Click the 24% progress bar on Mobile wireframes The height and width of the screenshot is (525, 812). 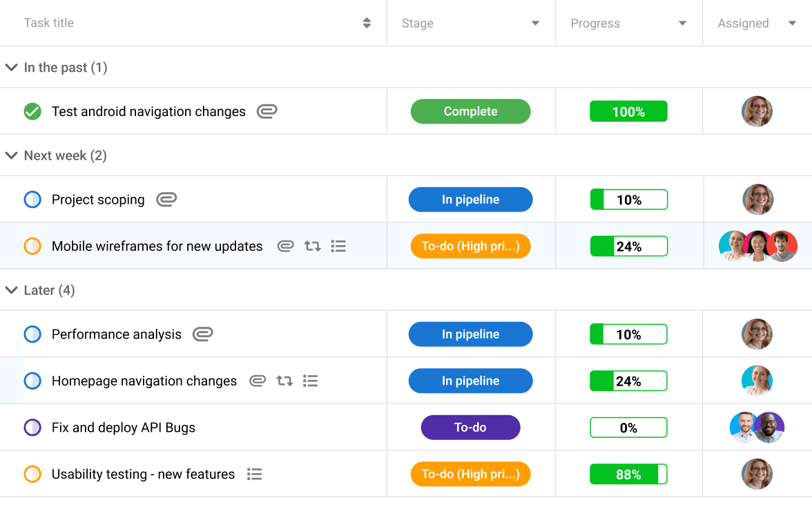(628, 246)
